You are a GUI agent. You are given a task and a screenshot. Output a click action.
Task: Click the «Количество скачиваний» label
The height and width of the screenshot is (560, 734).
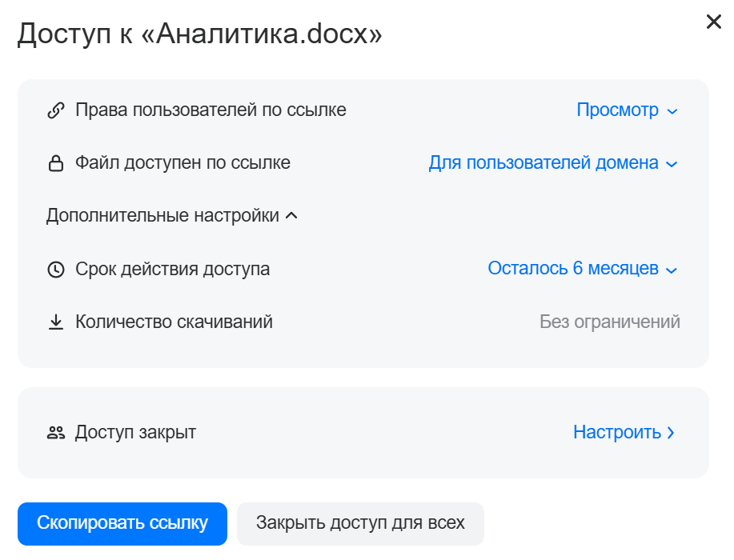(x=174, y=322)
